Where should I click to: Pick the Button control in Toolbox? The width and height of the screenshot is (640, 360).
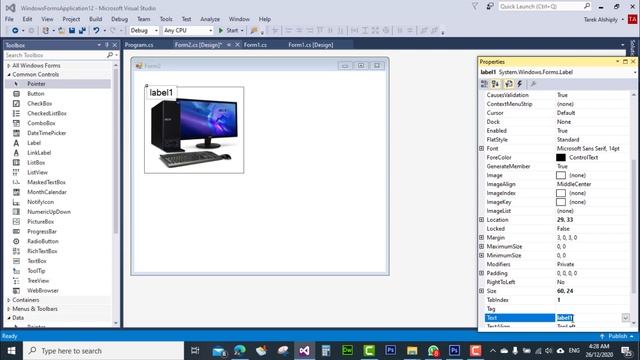[57, 93]
